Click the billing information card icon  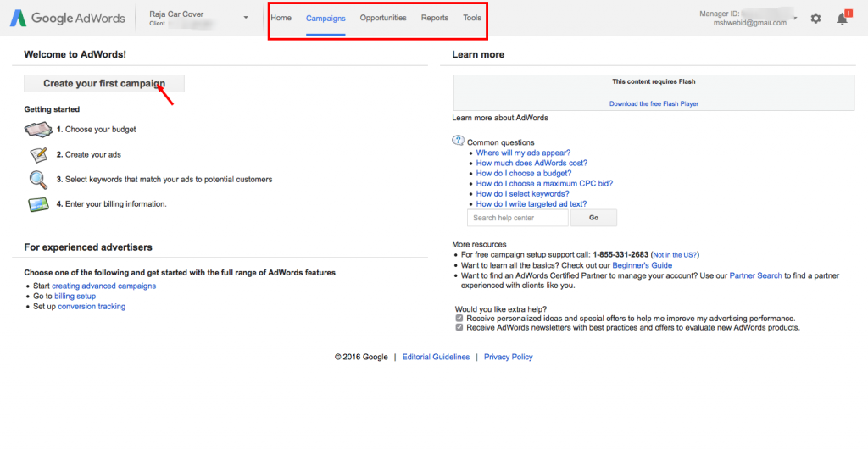39,204
